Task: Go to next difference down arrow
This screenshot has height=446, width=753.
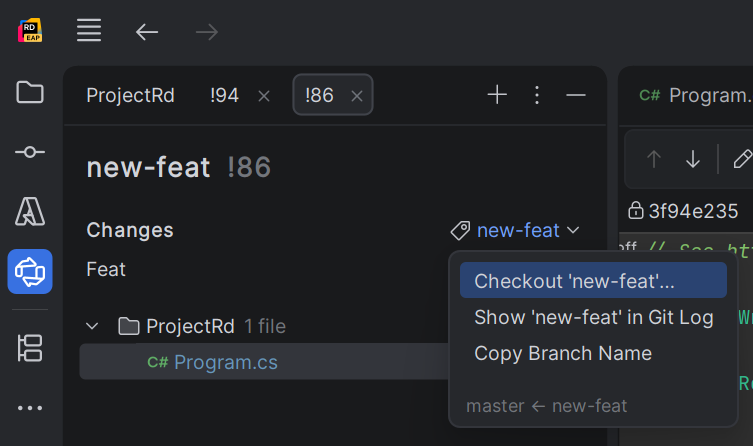Action: (692, 159)
